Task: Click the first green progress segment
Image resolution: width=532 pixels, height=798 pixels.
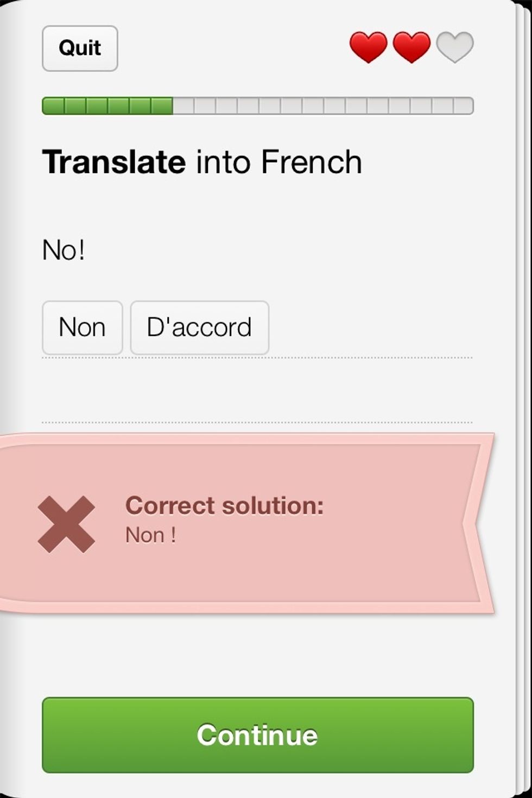Action: (53, 106)
